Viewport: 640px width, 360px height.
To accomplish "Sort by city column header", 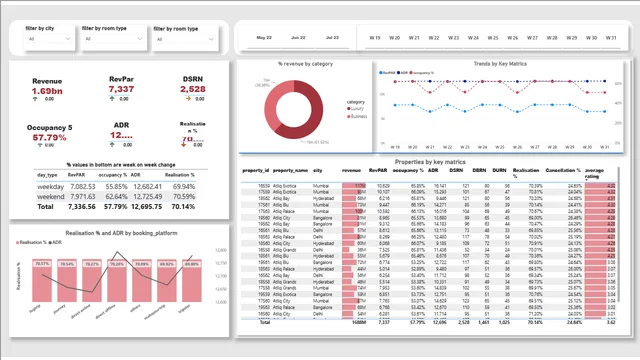I will tap(318, 170).
